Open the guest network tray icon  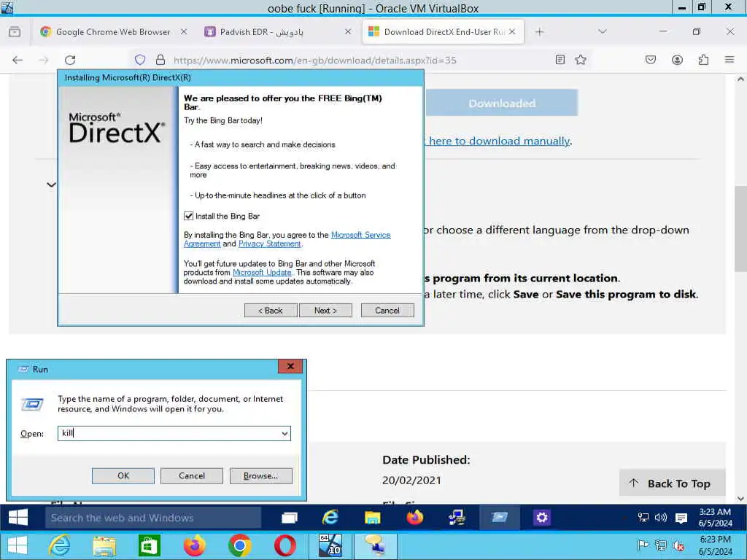point(643,518)
